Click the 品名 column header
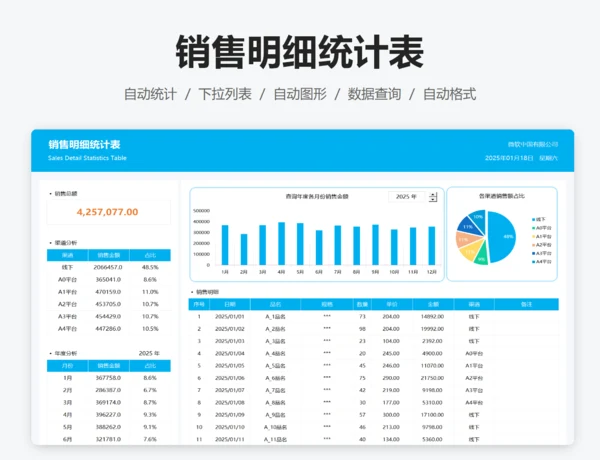Viewport: 600px width, 460px height. (276, 305)
